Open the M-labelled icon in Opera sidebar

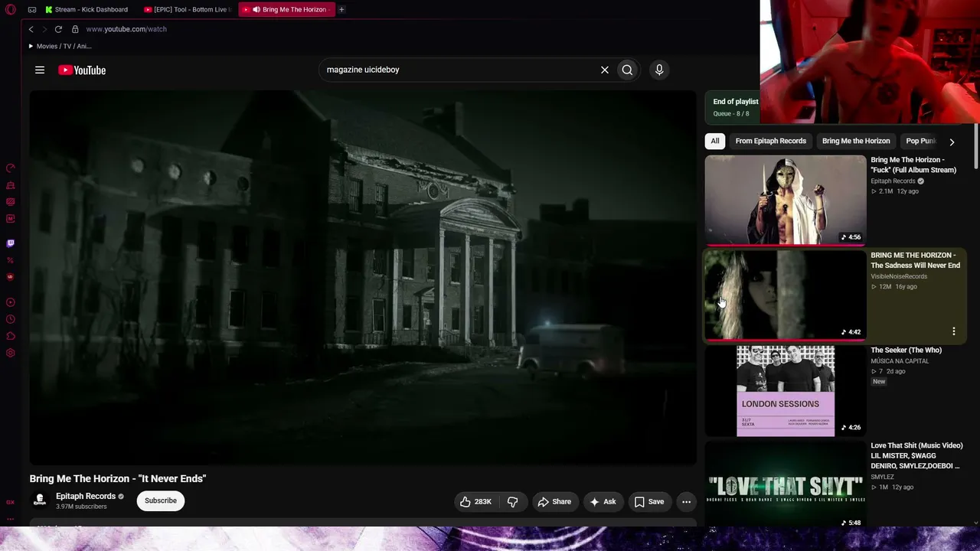click(x=11, y=219)
